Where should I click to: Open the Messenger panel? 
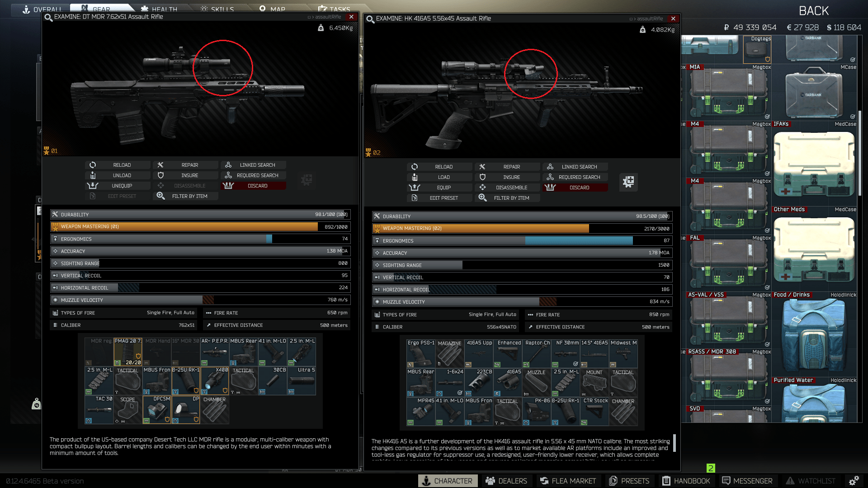(747, 481)
